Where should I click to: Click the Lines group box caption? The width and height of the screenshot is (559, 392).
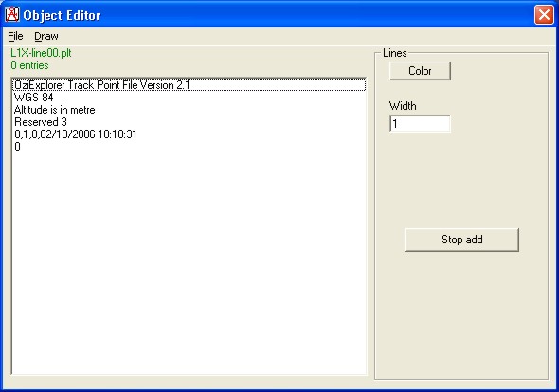395,53
